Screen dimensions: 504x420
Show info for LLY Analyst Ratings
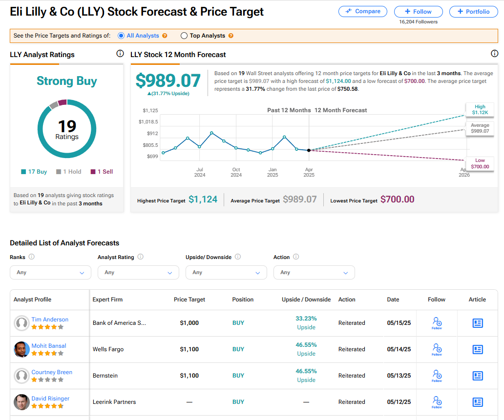(120, 54)
